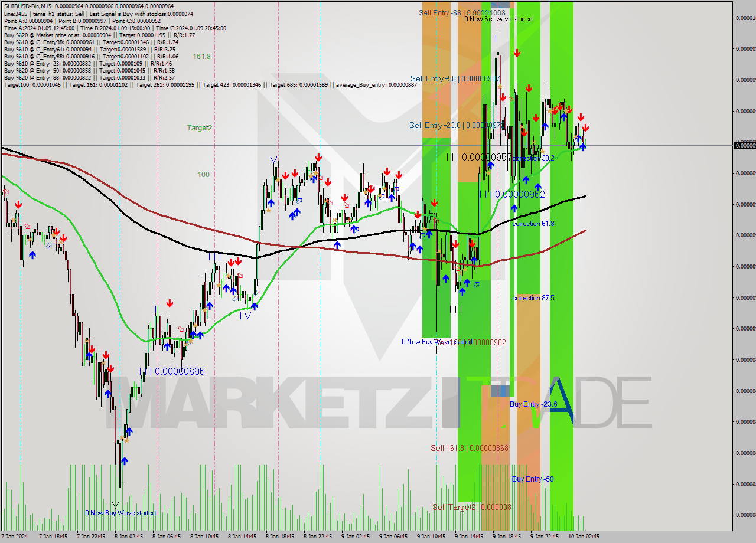
Task: Click the '8 Jan 14:45' time label
Action: click(242, 537)
